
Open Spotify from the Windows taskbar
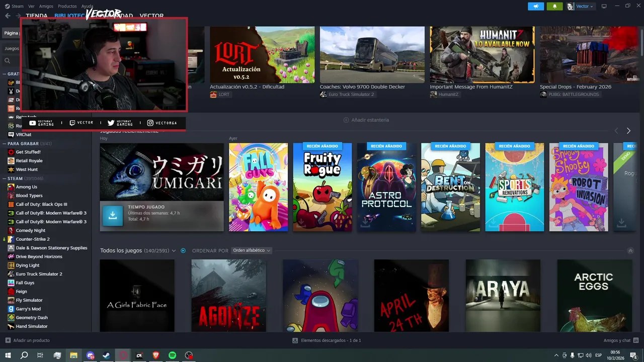(172, 355)
